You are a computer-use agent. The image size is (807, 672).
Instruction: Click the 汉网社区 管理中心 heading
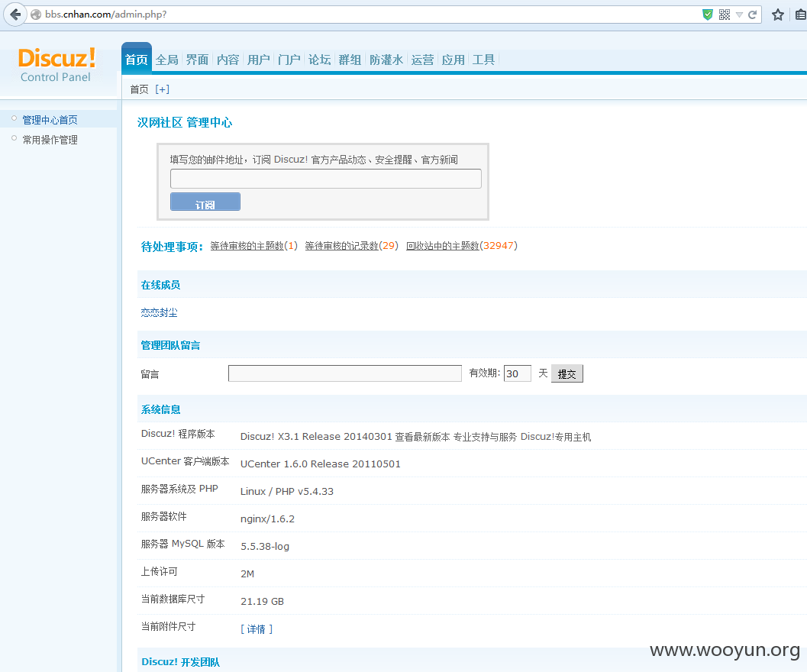pyautogui.click(x=185, y=122)
